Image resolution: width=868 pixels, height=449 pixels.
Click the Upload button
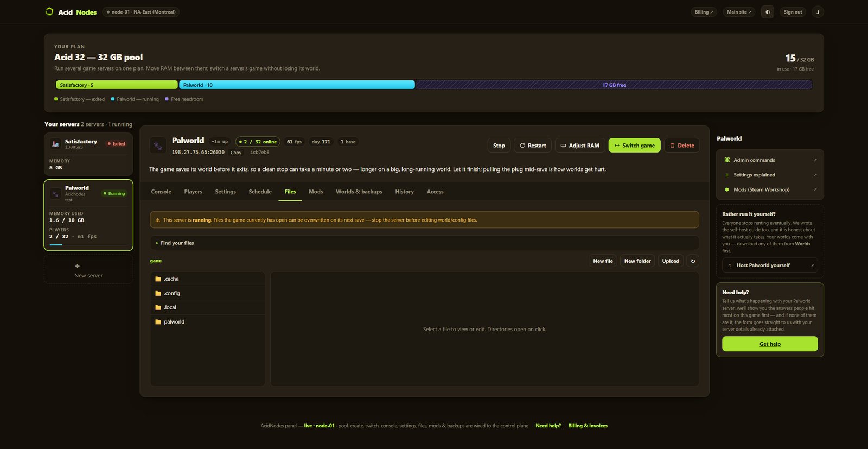click(x=671, y=261)
